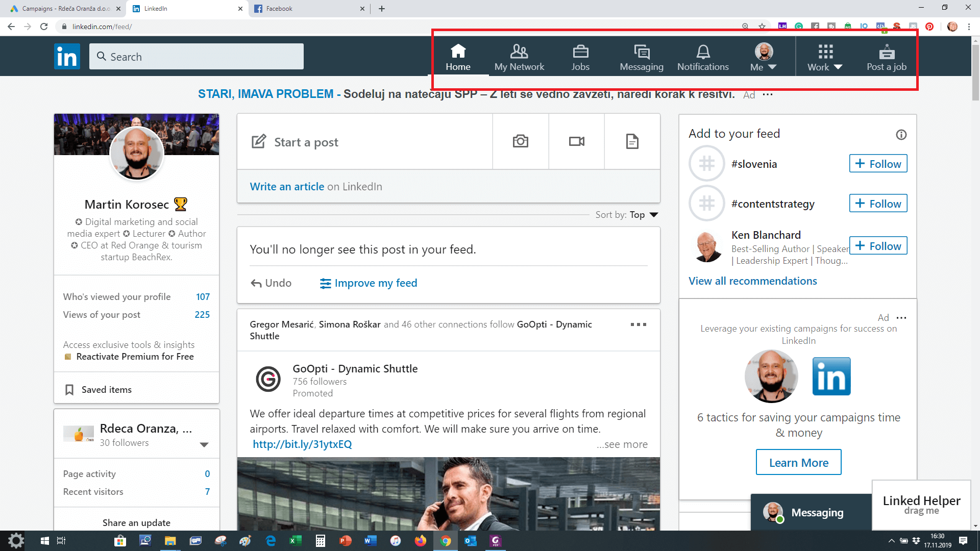This screenshot has width=980, height=551.
Task: Follow the #contentstrategy hashtag
Action: point(878,204)
